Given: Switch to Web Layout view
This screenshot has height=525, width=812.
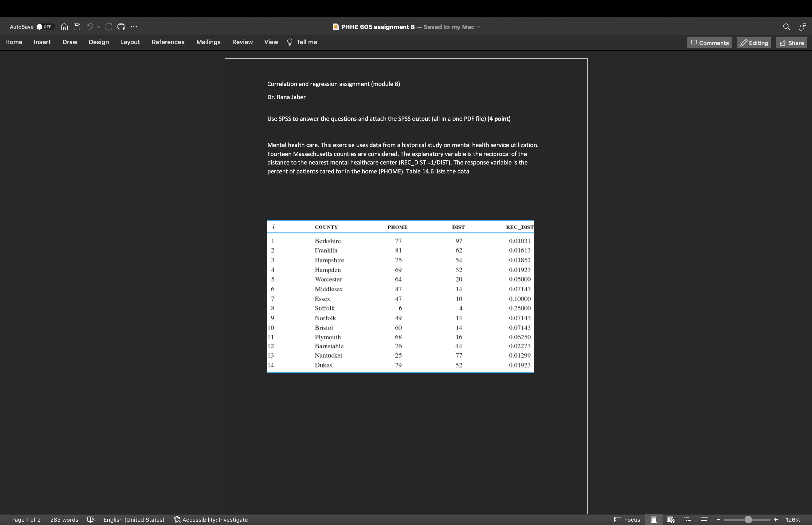Looking at the screenshot, I should click(x=670, y=520).
